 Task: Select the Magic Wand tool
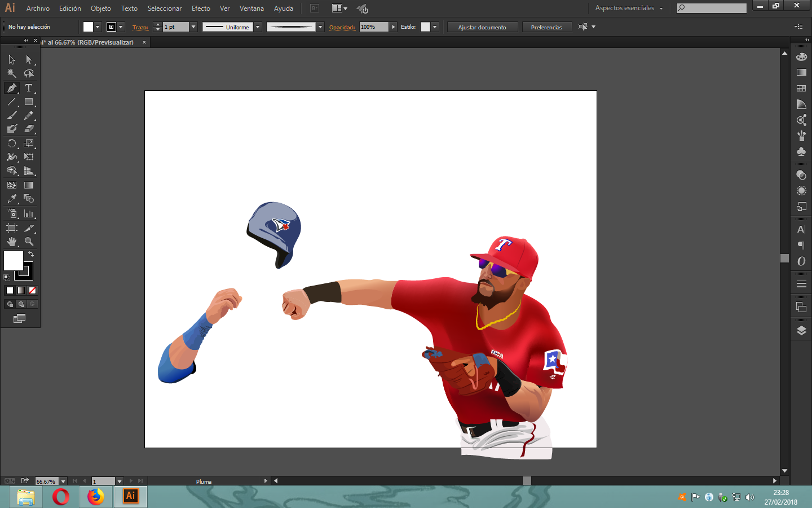click(x=11, y=73)
